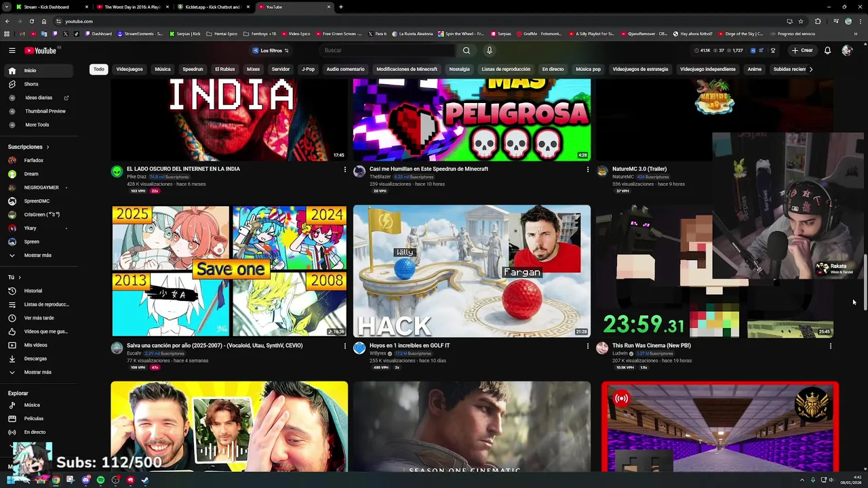Select the Nostalgia category chip
This screenshot has height=488, width=868.
[x=459, y=69]
